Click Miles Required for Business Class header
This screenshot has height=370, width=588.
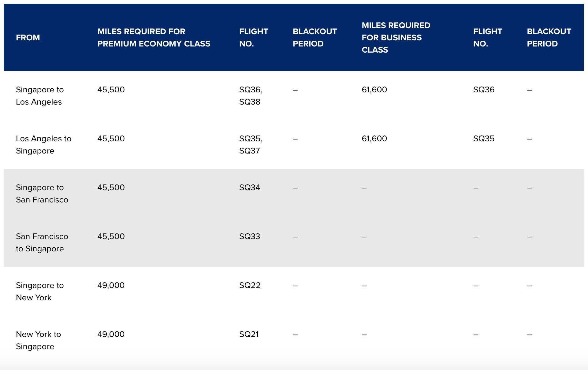(396, 38)
